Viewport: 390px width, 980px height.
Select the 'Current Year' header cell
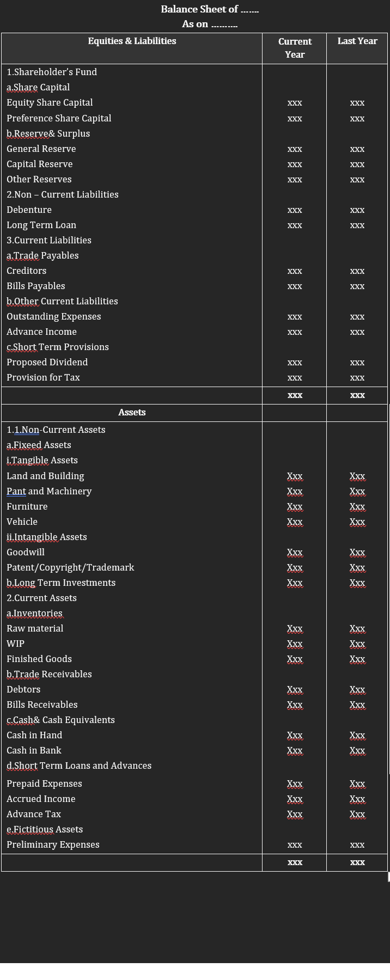click(295, 48)
